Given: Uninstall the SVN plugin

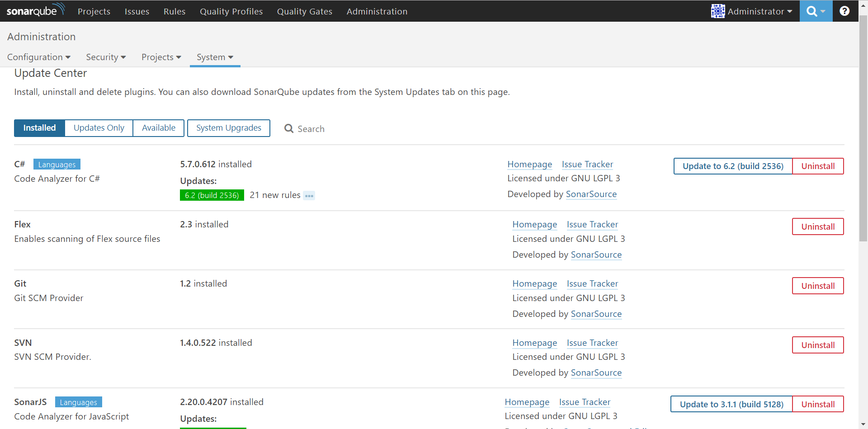Looking at the screenshot, I should pyautogui.click(x=818, y=345).
